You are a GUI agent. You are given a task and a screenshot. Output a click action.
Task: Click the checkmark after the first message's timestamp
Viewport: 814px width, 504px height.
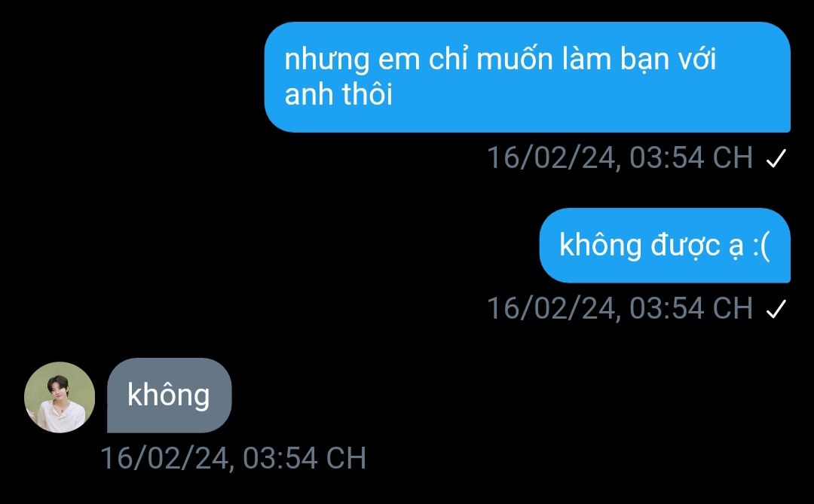[x=776, y=158]
